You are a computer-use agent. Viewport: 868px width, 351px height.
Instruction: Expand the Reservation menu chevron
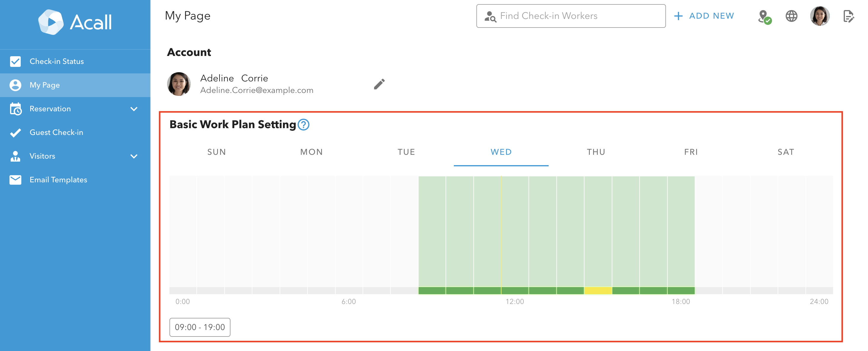(134, 109)
